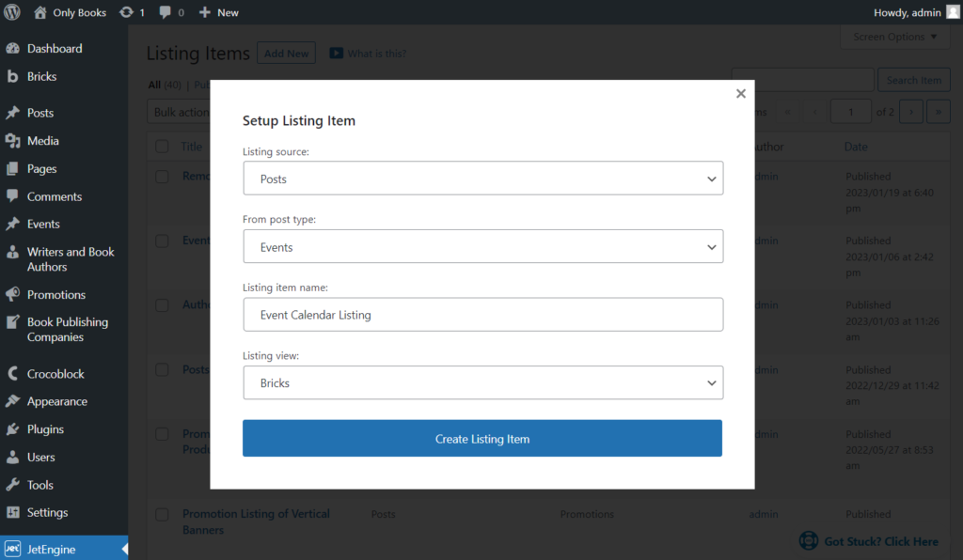Click the plus icon next to New

click(204, 12)
